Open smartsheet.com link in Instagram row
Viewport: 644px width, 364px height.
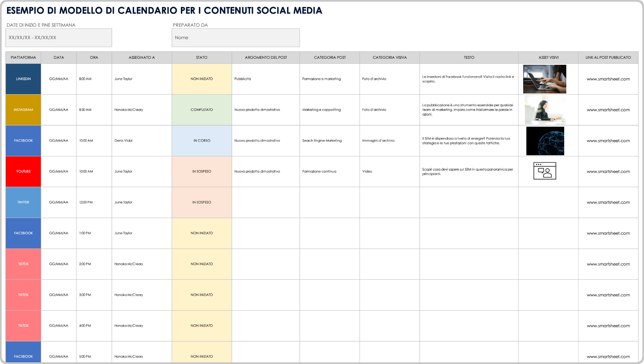point(608,110)
